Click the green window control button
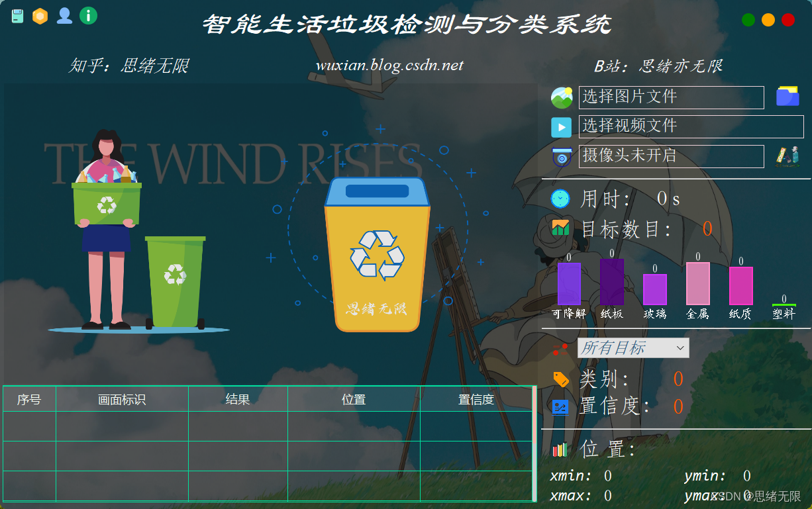The height and width of the screenshot is (509, 812). pyautogui.click(x=748, y=20)
